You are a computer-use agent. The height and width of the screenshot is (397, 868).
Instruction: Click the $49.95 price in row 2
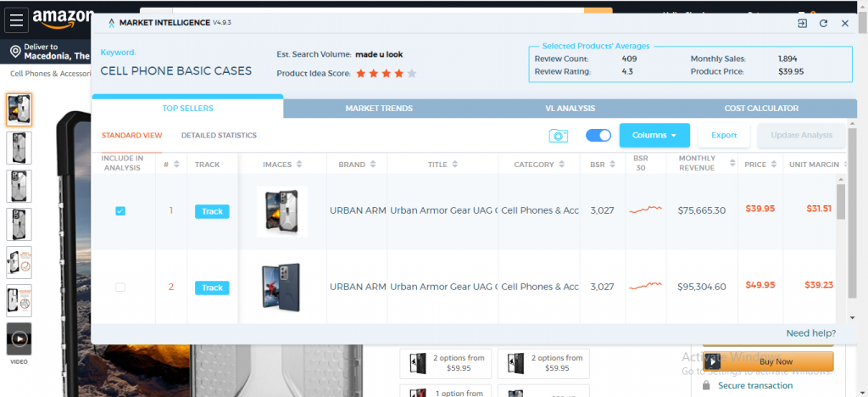tap(760, 285)
